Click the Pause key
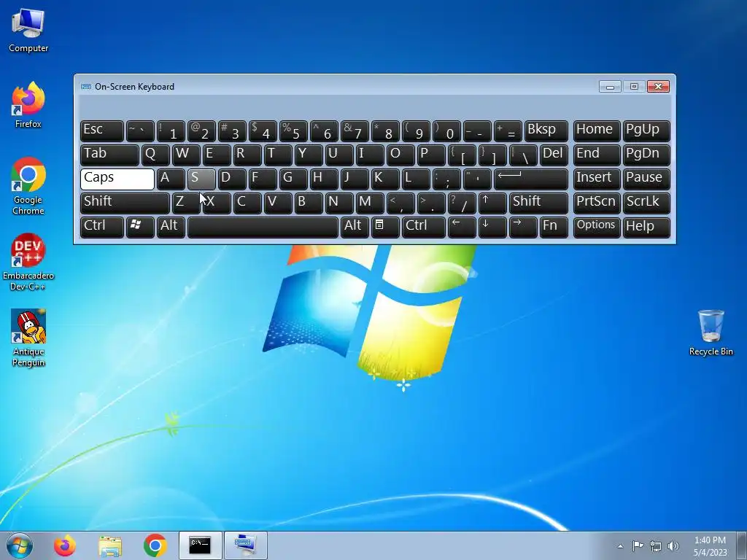The image size is (747, 560). point(646,179)
